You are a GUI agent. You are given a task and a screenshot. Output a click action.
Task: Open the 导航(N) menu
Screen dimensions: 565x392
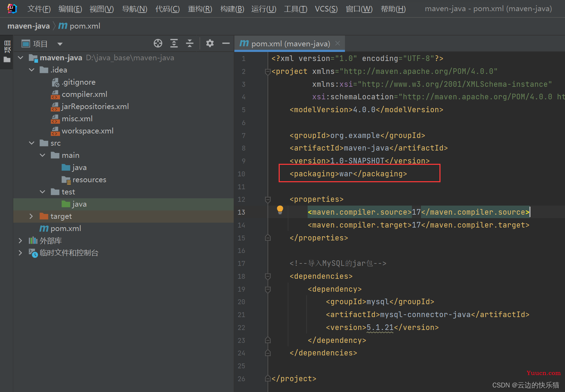tap(135, 9)
